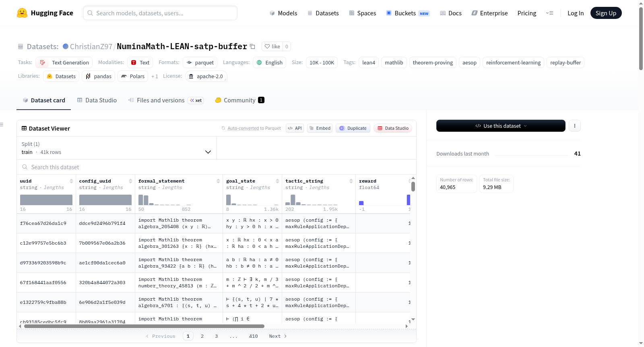Show the additional libraries +1
Viewport: 644px width, 347px height.
click(x=155, y=76)
